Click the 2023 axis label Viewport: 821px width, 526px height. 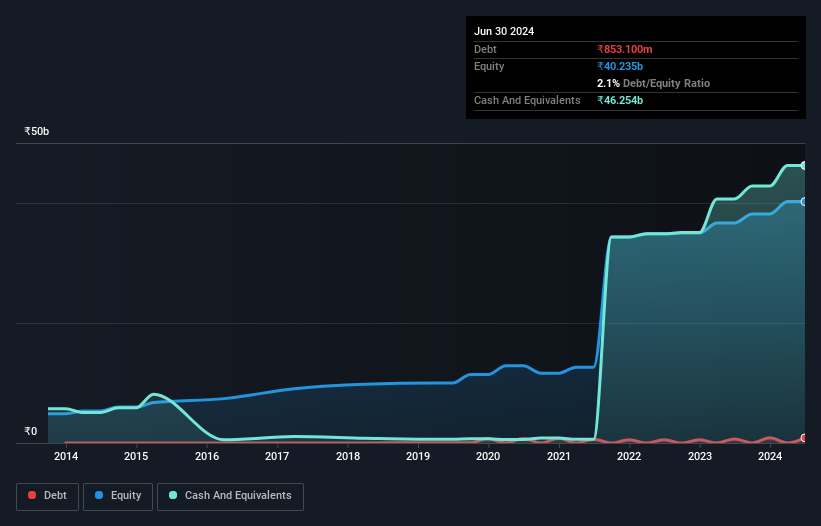(x=700, y=456)
